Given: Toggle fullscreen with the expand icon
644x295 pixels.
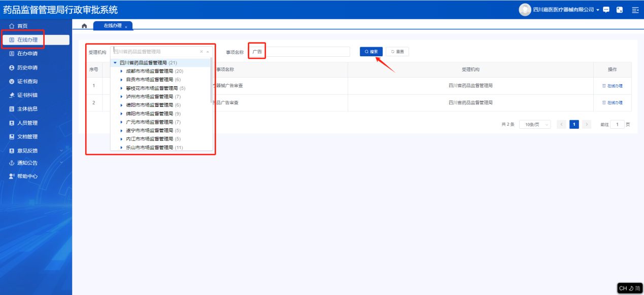Looking at the screenshot, I should (620, 10).
